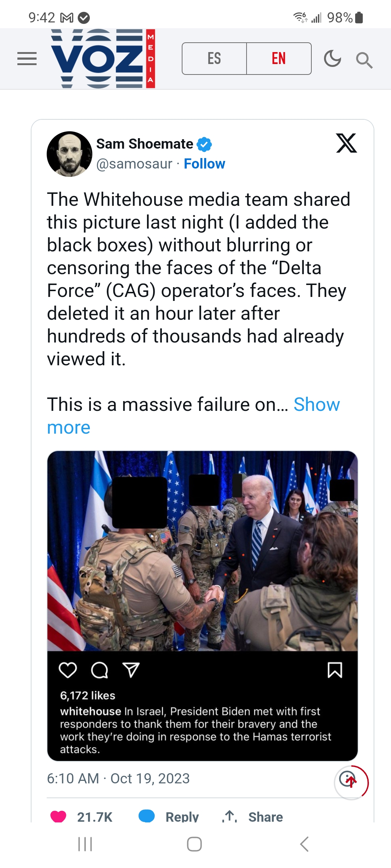This screenshot has height=868, width=391.
Task: Open the embedded Biden photo
Action: 202,550
